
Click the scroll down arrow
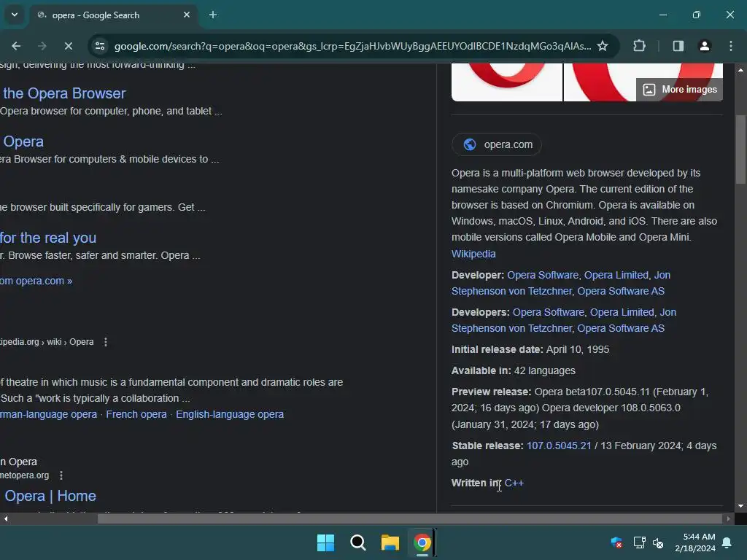740,506
